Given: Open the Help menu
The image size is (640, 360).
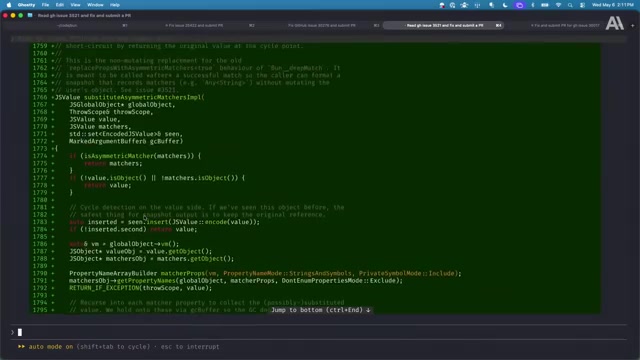Looking at the screenshot, I should 115,5.
